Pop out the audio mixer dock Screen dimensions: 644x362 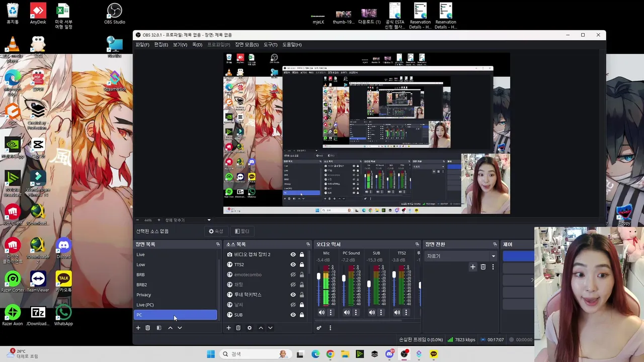click(417, 244)
